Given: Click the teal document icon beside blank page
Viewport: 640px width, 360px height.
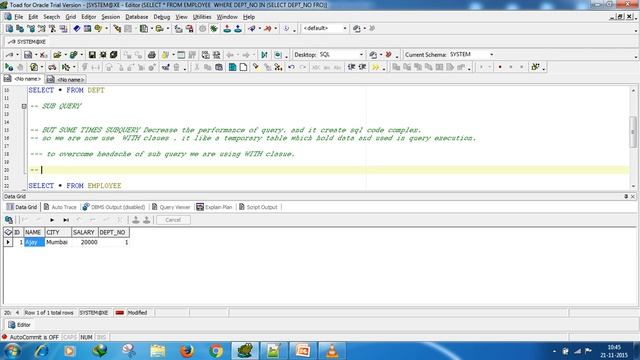Looking at the screenshot, I should 232,67.
